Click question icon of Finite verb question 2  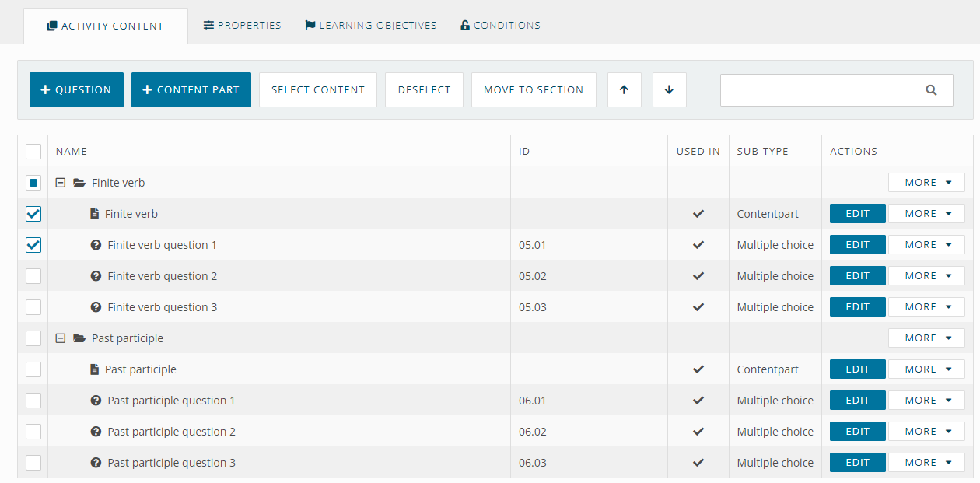[96, 276]
